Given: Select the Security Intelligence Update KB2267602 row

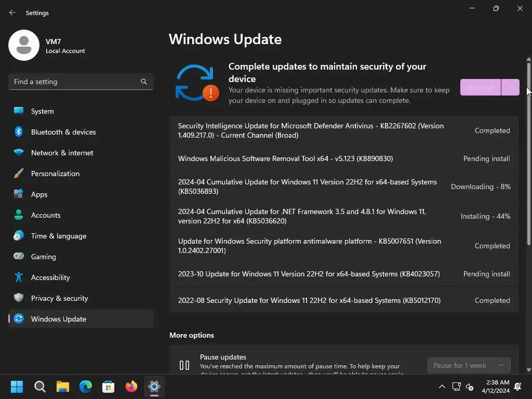Looking at the screenshot, I should (x=344, y=130).
